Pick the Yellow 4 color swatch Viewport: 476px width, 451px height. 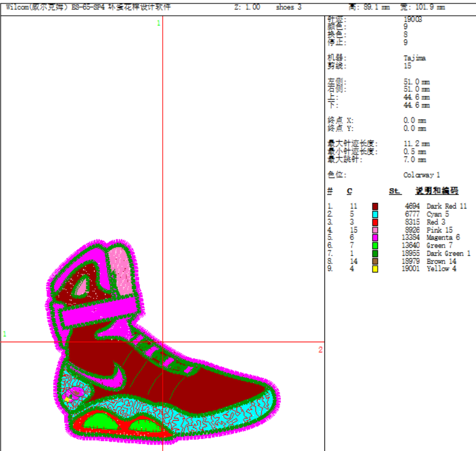tap(375, 269)
